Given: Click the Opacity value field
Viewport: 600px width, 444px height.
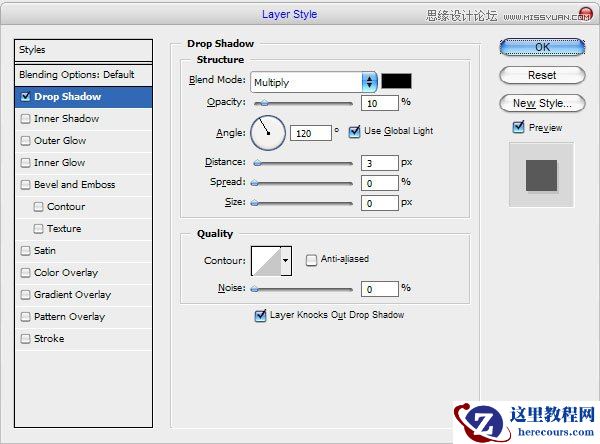Looking at the screenshot, I should pyautogui.click(x=380, y=103).
